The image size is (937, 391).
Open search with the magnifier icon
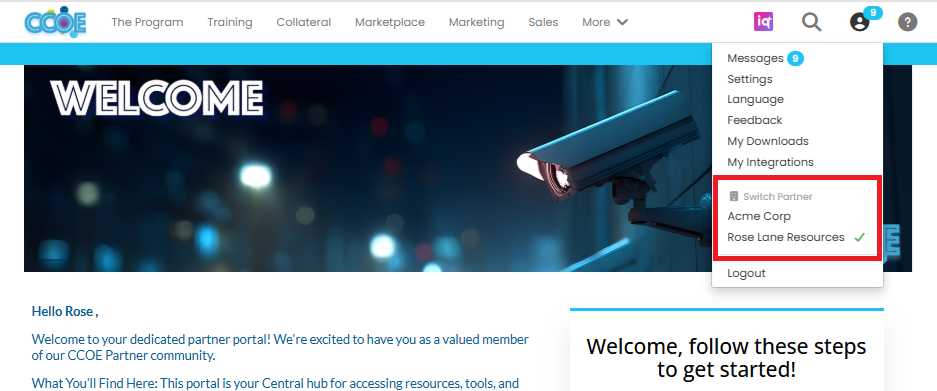pyautogui.click(x=812, y=22)
